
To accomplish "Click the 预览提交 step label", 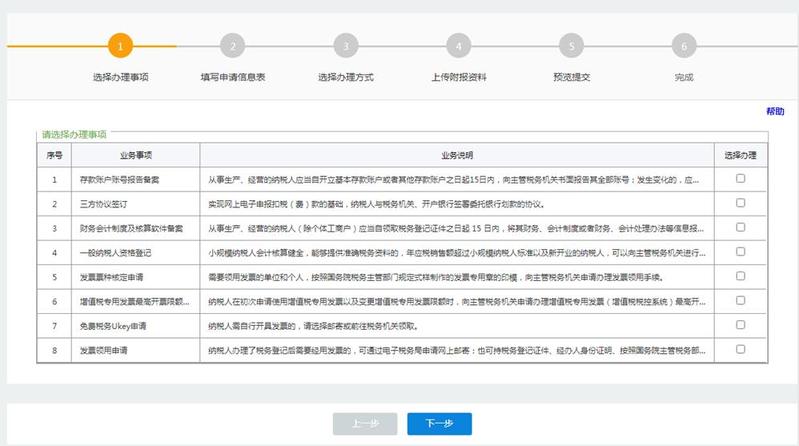I will coord(571,77).
